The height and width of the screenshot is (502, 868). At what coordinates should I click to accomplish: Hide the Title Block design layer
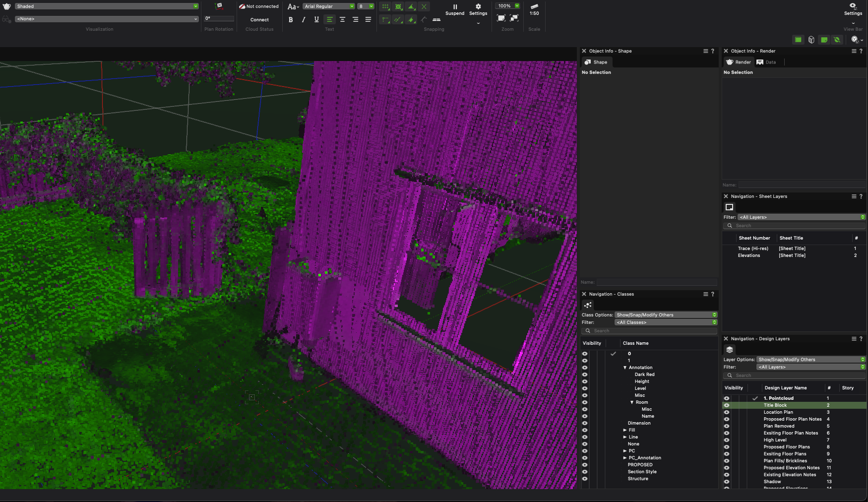[727, 405]
